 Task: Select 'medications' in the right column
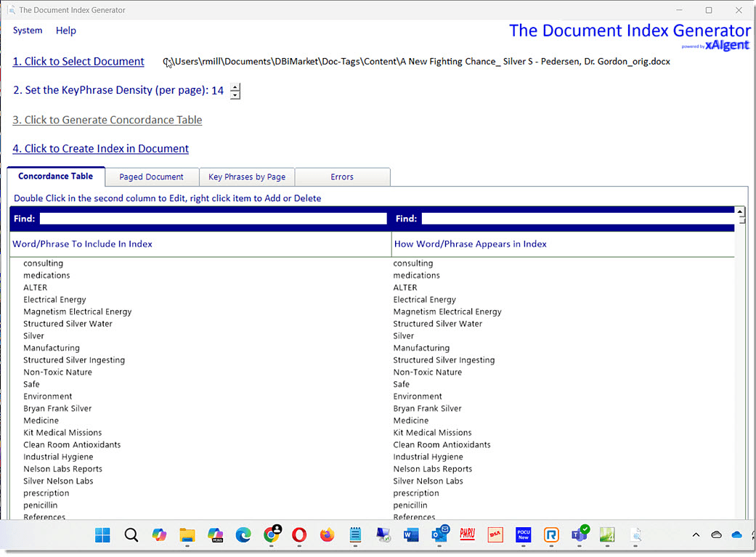[416, 275]
